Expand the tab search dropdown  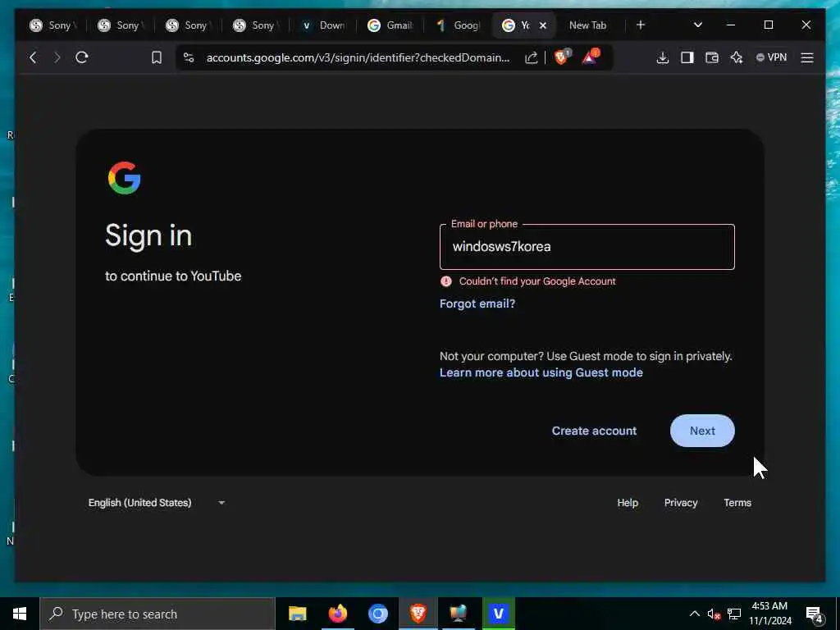point(698,25)
